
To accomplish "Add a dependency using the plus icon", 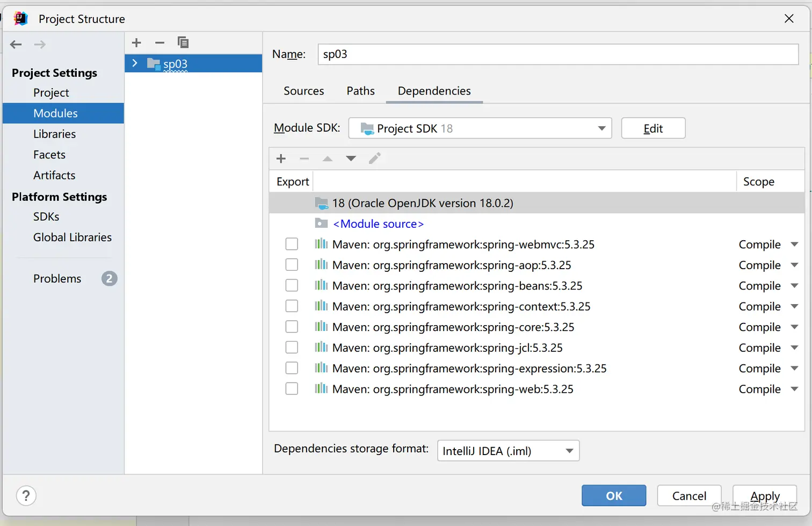I will click(281, 158).
